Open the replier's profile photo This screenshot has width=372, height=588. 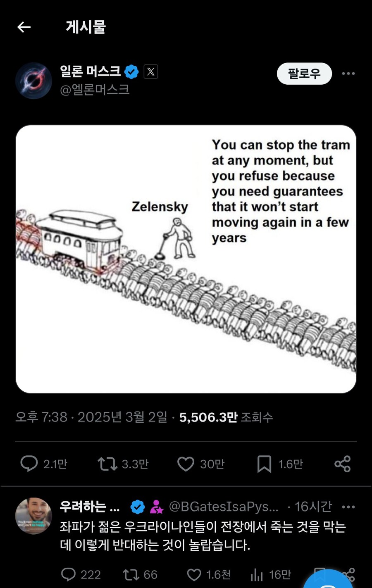click(x=33, y=516)
